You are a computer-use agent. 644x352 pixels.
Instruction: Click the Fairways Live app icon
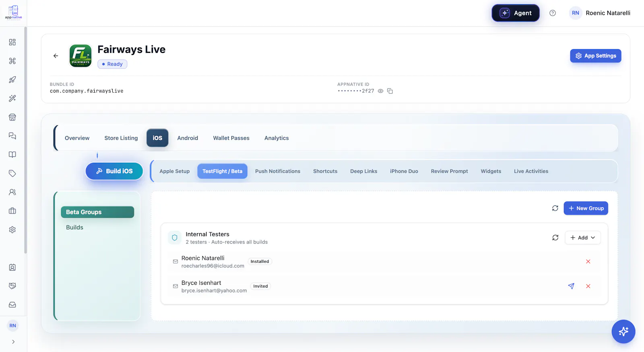(x=80, y=56)
